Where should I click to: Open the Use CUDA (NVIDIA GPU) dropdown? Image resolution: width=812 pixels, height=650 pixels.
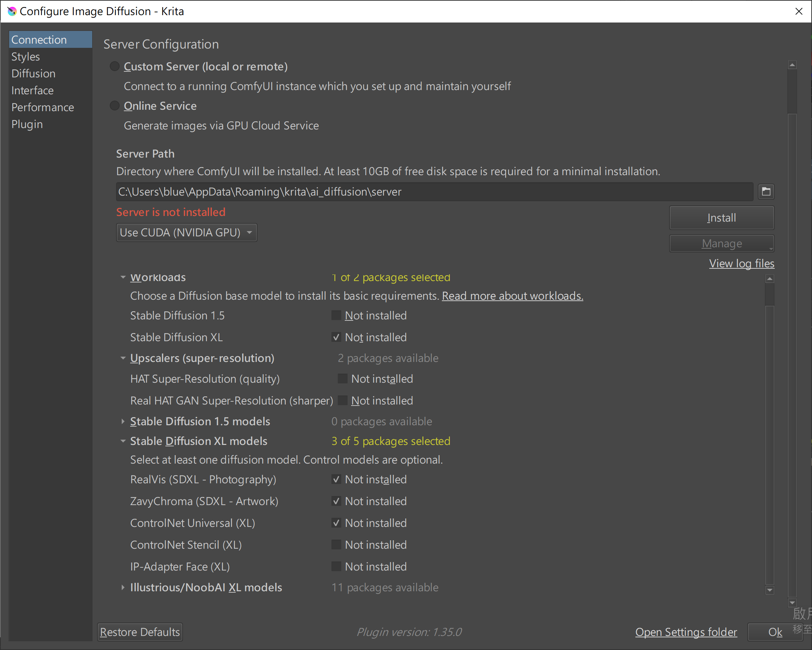coord(186,232)
